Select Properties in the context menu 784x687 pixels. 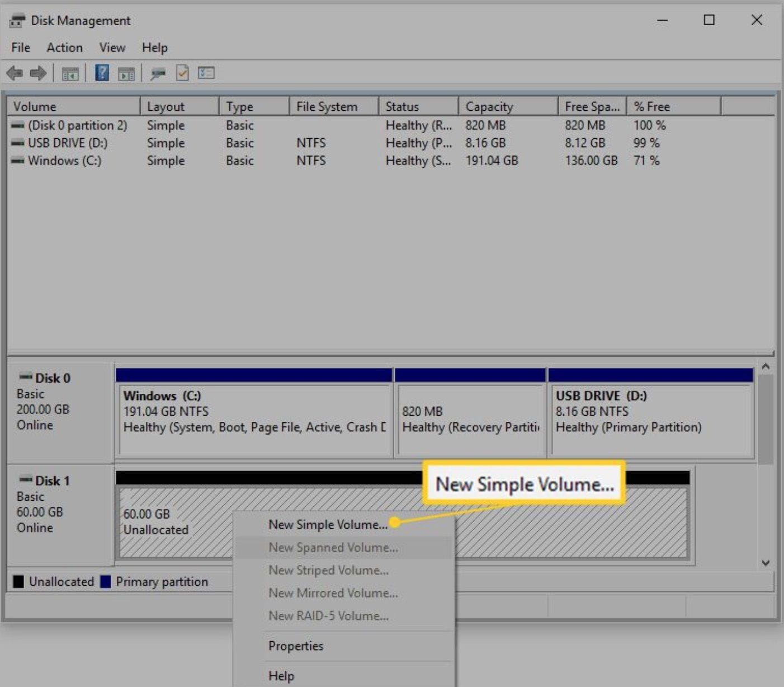click(x=296, y=646)
